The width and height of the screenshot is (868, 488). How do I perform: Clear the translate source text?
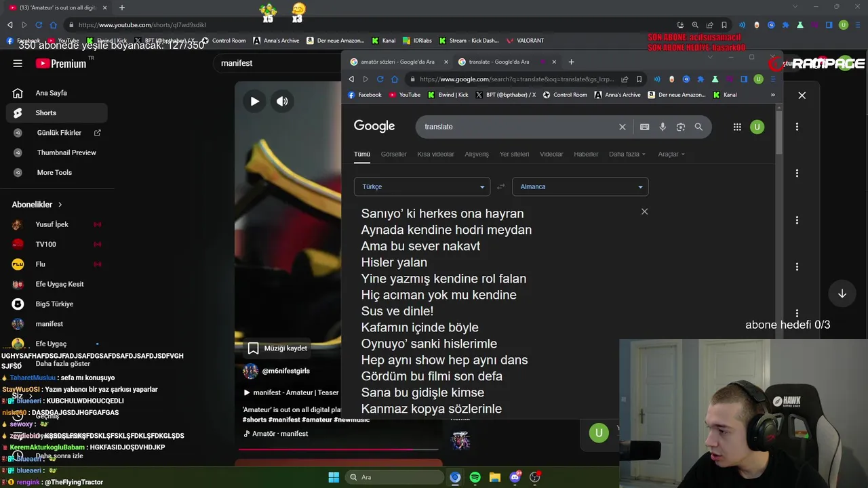[644, 211]
